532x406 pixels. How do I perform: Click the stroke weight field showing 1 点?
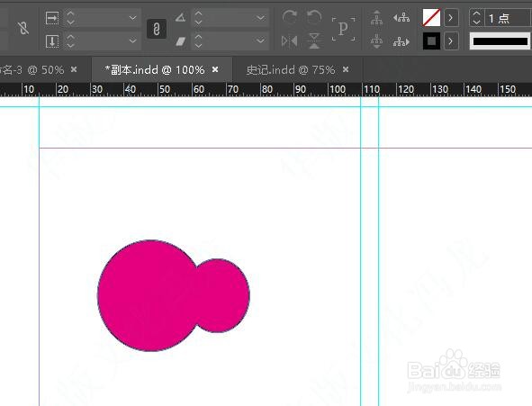click(x=508, y=18)
